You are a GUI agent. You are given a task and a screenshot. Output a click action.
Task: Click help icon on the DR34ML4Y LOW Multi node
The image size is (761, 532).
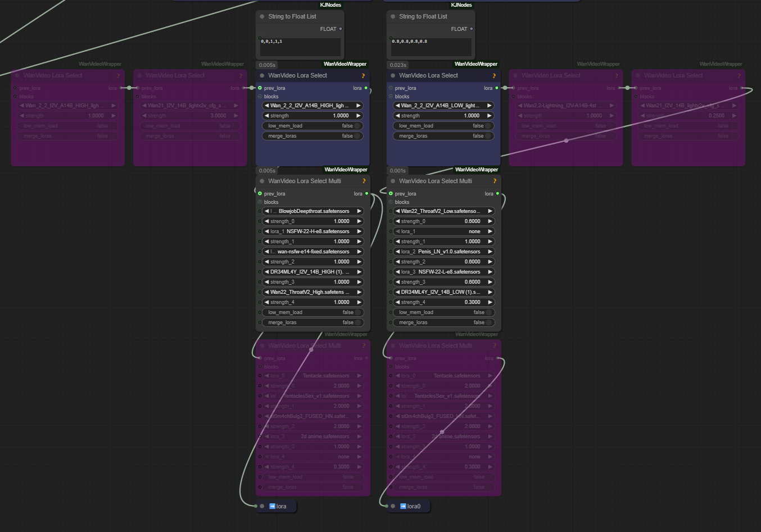(495, 181)
